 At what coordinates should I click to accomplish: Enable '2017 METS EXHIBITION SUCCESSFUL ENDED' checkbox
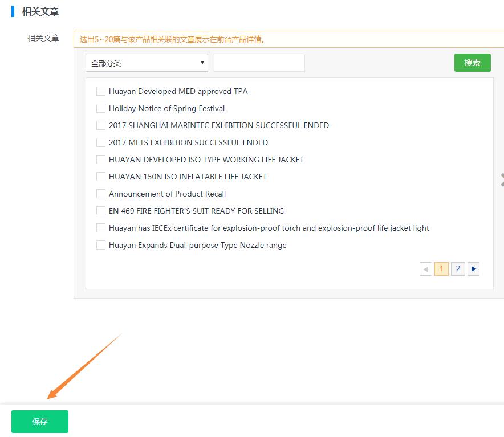coord(101,142)
